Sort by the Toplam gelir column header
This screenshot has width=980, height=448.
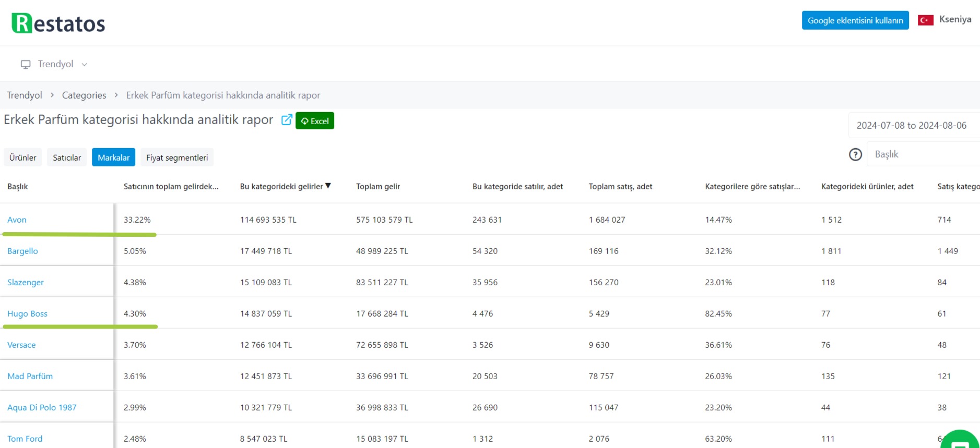click(x=378, y=186)
